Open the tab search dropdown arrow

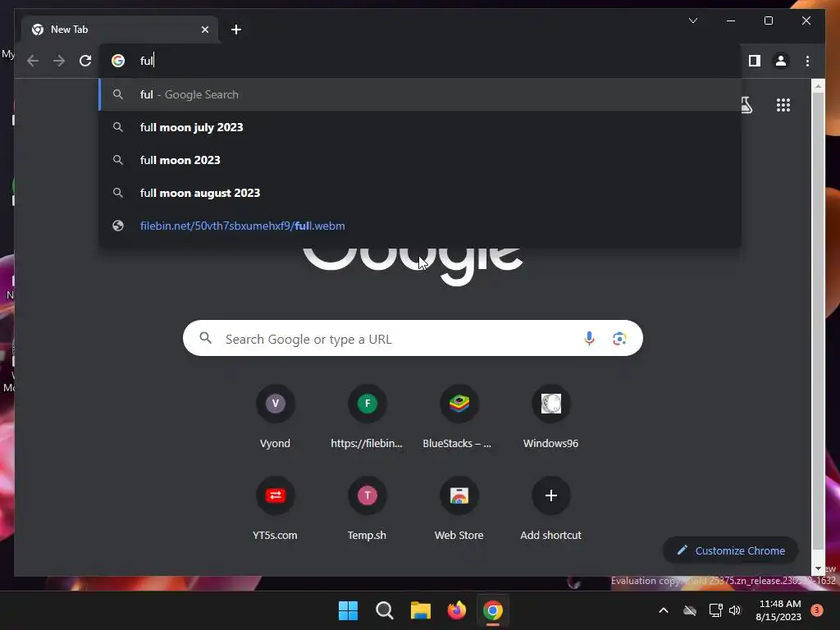[x=693, y=21]
